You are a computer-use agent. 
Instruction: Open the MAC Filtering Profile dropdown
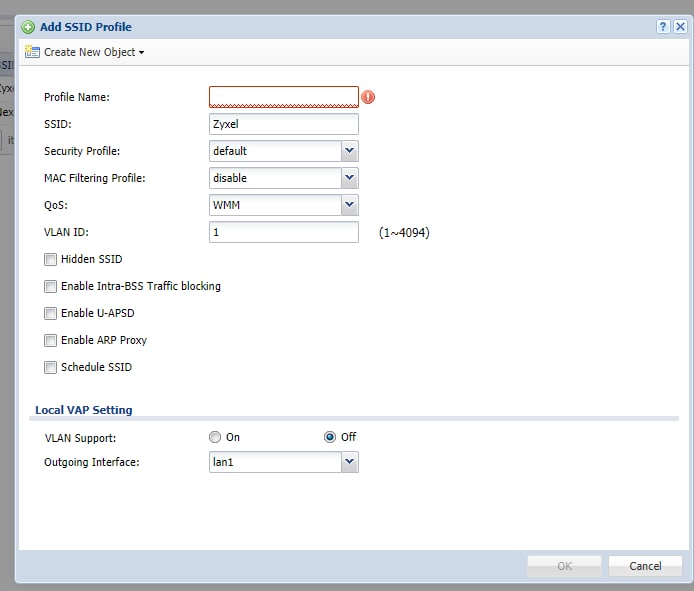(350, 178)
